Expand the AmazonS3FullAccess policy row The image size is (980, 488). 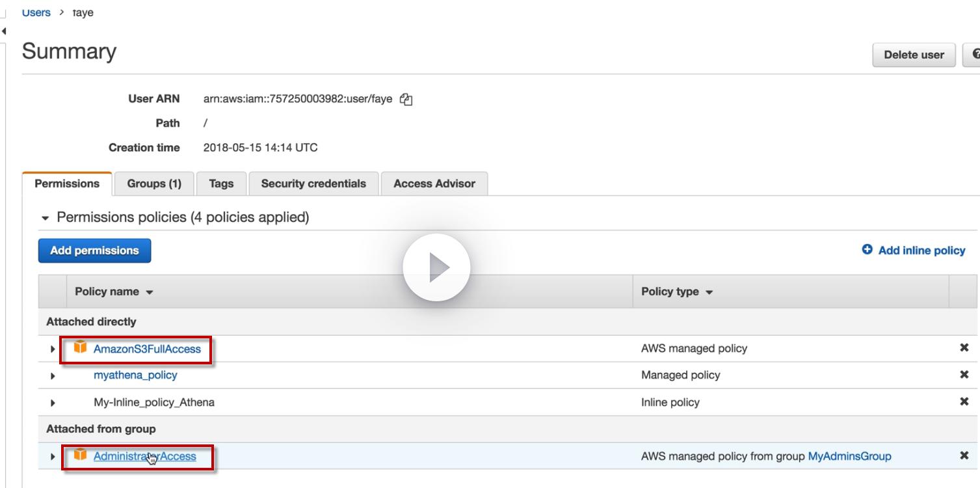point(53,349)
